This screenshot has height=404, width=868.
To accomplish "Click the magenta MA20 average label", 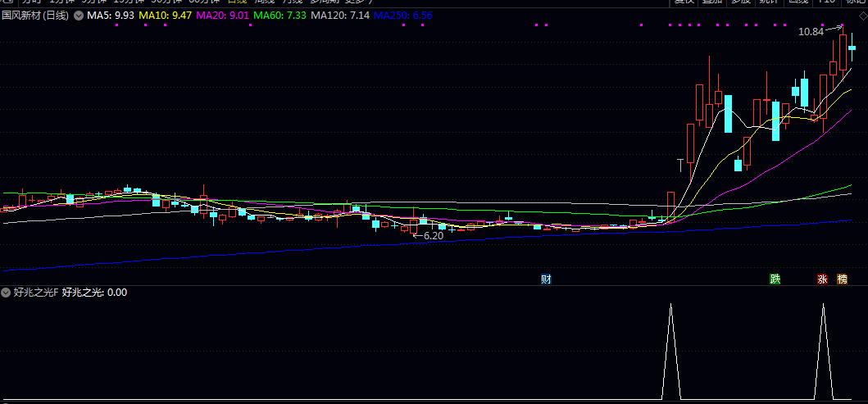I will click(x=222, y=16).
